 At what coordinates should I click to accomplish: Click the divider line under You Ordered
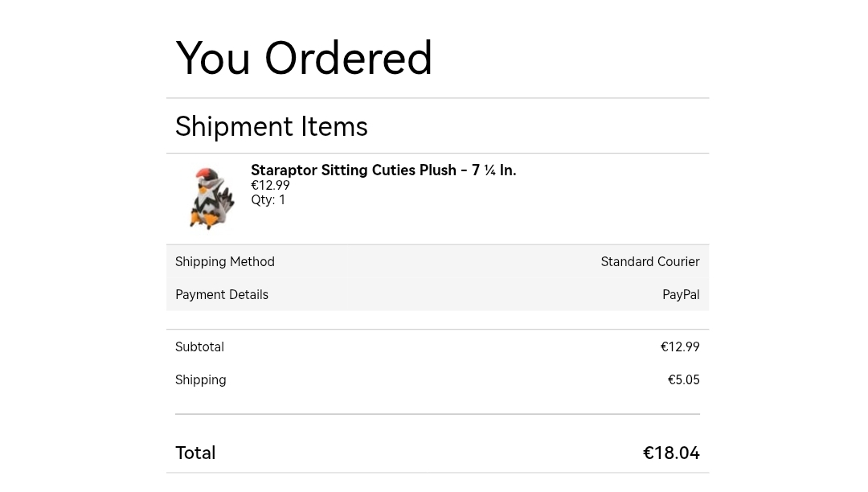(437, 98)
